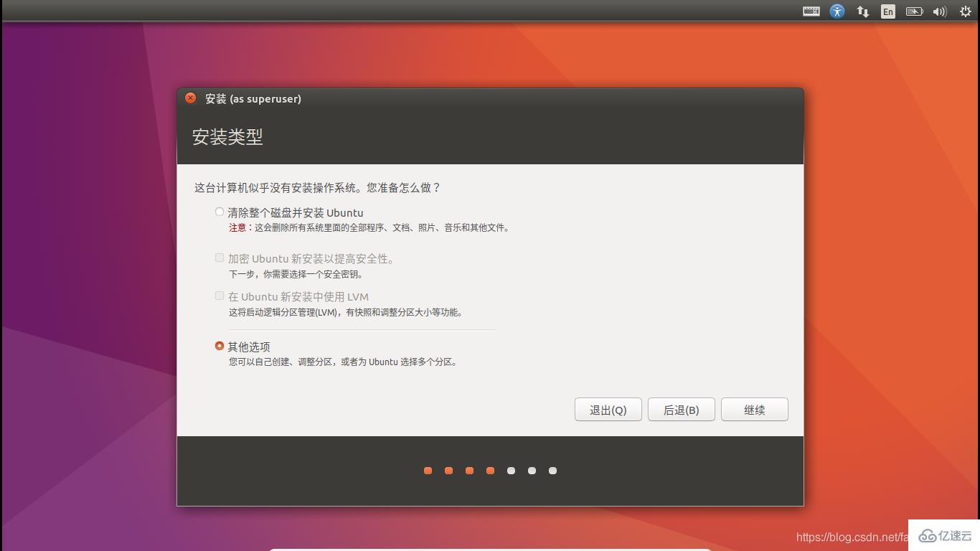Click the 后退(B) button
The image size is (980, 551).
[x=682, y=410]
